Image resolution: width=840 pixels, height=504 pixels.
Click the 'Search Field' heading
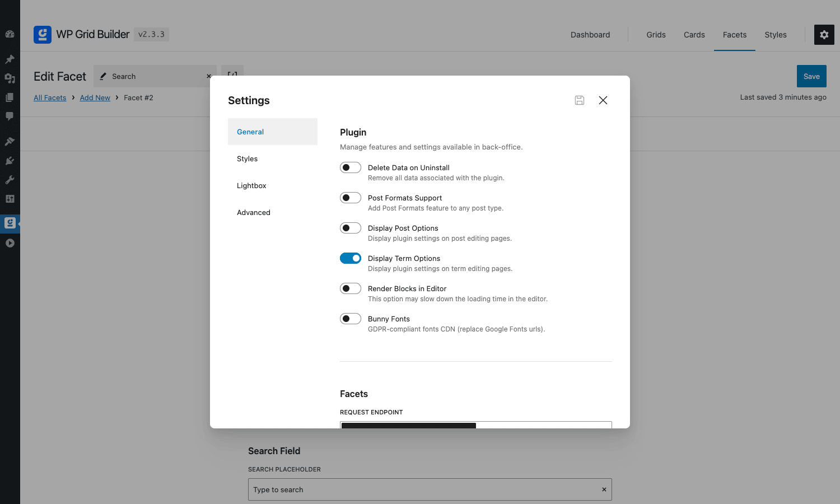(x=274, y=451)
